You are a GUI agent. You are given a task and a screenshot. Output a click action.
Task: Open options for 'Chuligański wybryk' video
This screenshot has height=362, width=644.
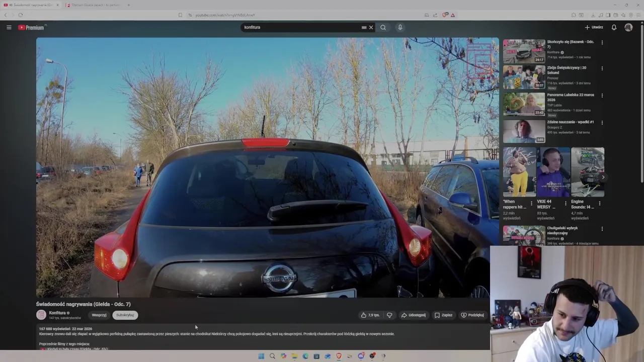602,229
